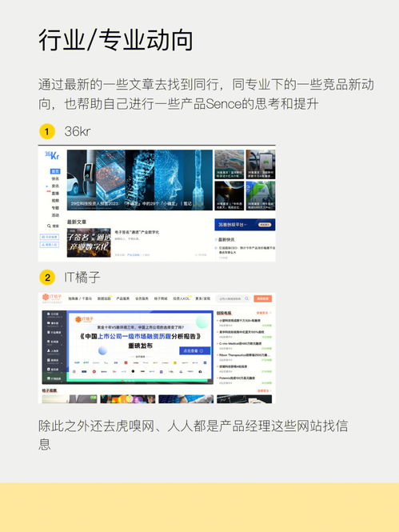Click button on 36氪创投平台 blue banner

pos(265,225)
